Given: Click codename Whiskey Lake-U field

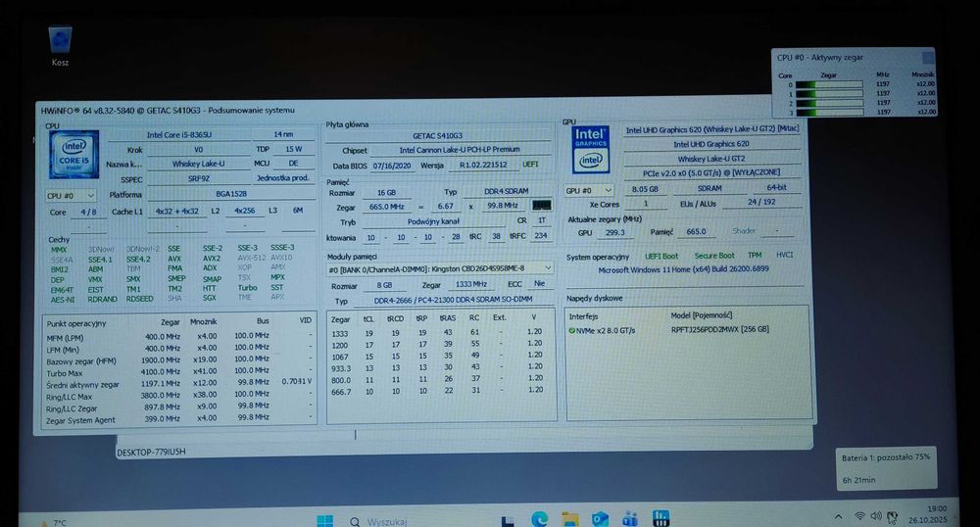Looking at the screenshot, I should point(198,164).
